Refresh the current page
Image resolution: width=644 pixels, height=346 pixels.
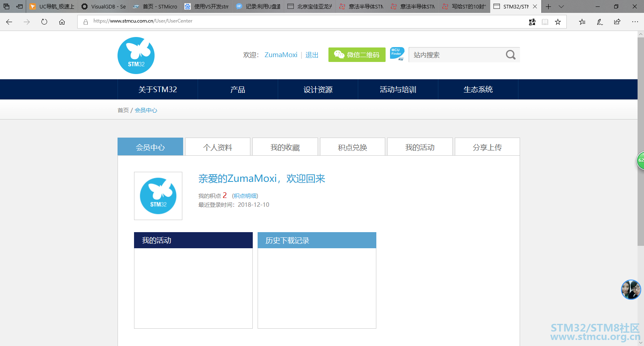44,22
